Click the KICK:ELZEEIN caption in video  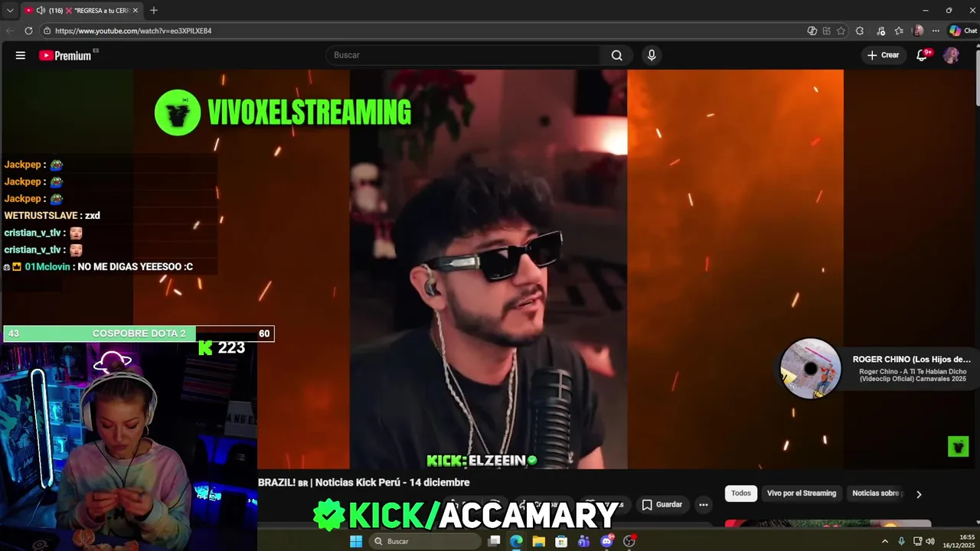(482, 460)
